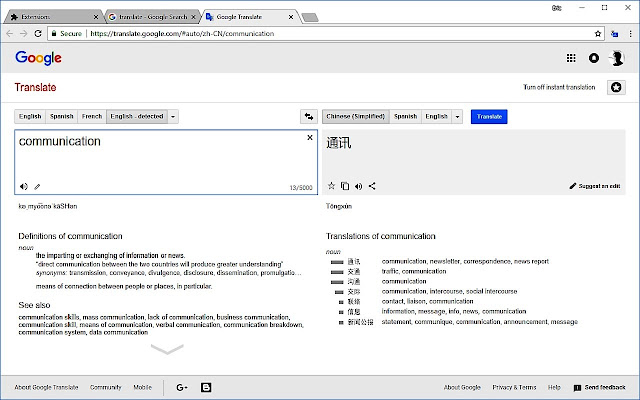Expand target language dropdown arrow

[x=457, y=117]
